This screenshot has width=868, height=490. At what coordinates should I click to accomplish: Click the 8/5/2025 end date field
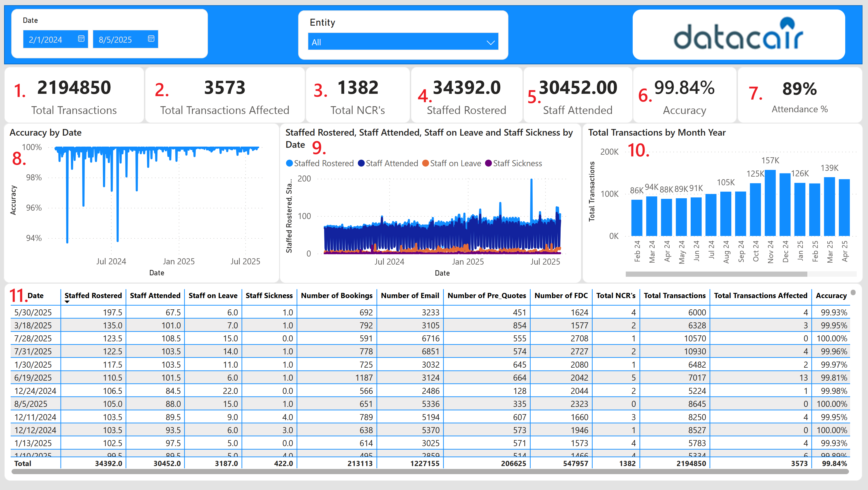pos(116,40)
